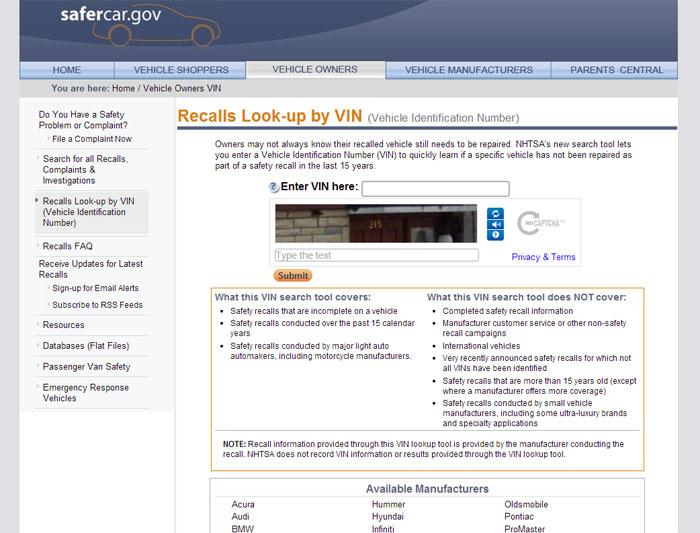
Task: Click the Acura manufacturer entry
Action: pos(243,504)
